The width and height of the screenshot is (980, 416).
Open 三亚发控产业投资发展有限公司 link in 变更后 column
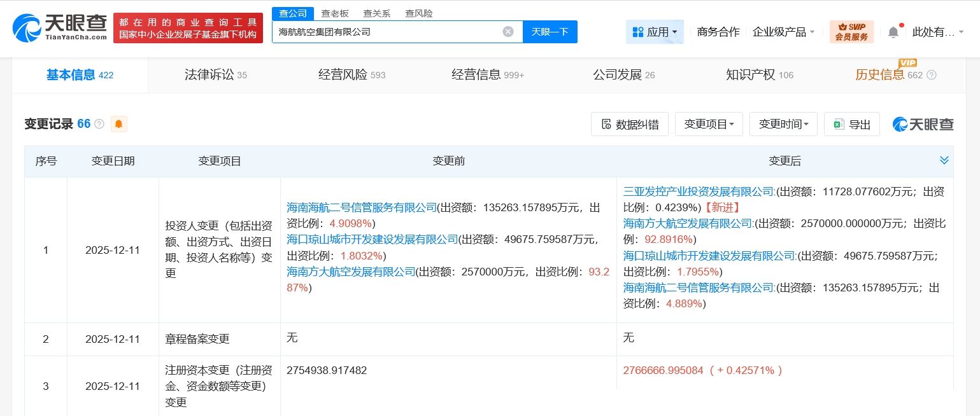coord(699,191)
